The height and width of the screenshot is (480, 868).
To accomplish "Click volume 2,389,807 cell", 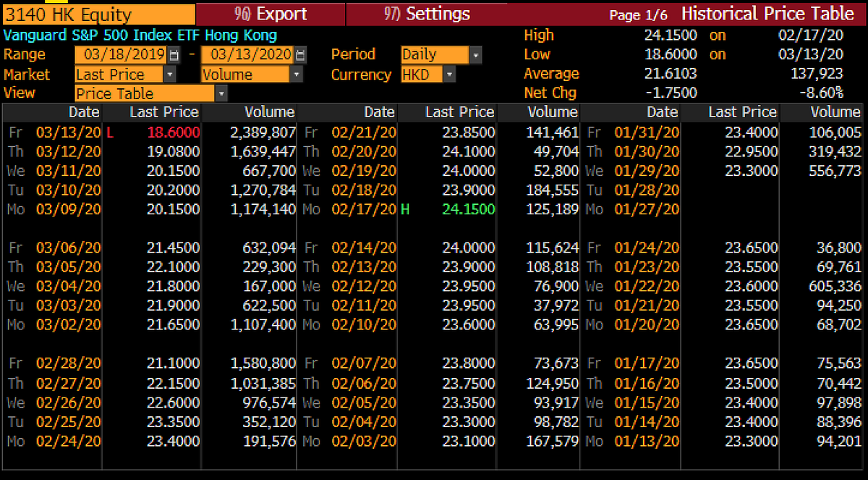I will 262,132.
